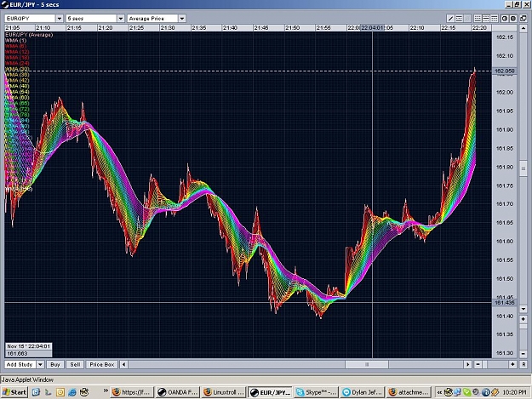Switch to EUR/JPY taskbar window

tap(271, 392)
